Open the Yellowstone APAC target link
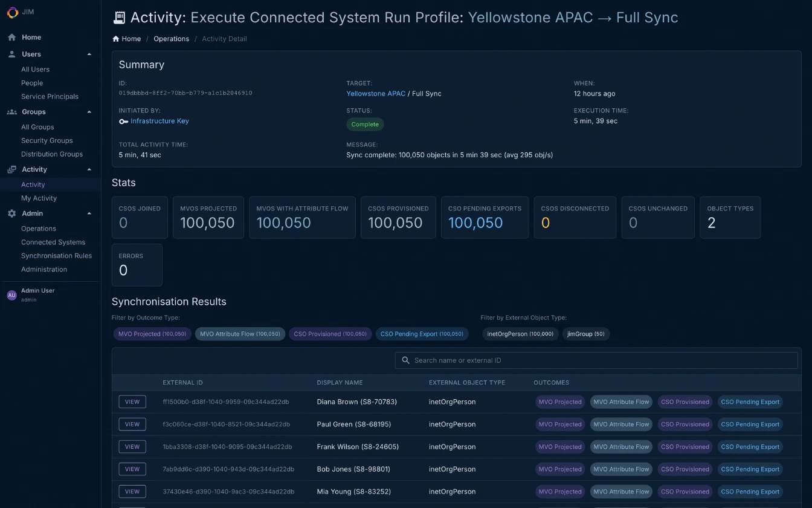Viewport: 812px width, 508px height. 375,94
